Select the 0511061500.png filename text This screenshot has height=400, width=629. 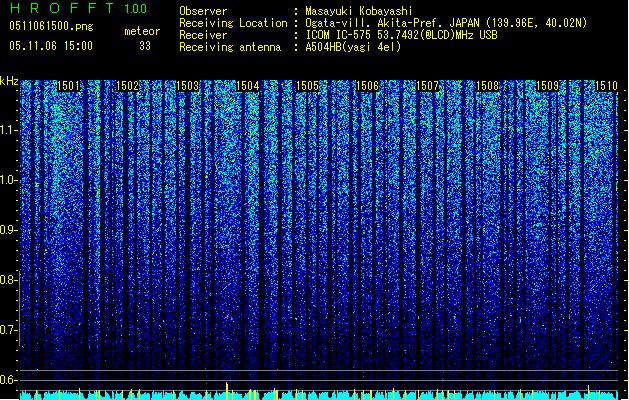[51, 27]
